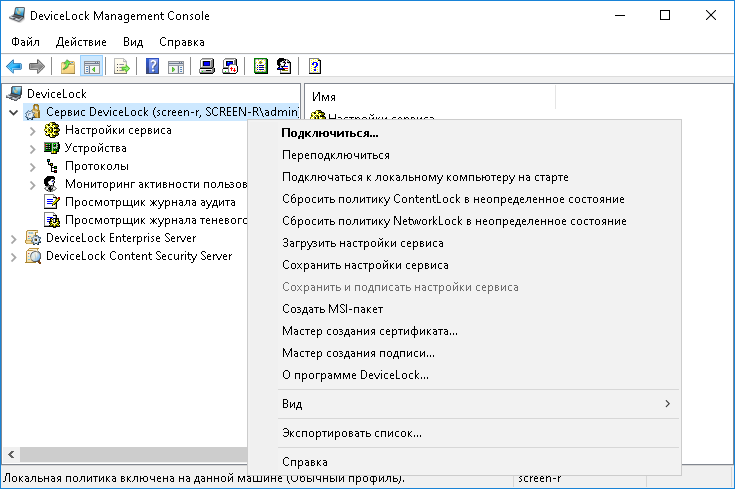Image resolution: width=735 pixels, height=489 pixels.
Task: Open О программе DeviceLock...
Action: (464, 376)
